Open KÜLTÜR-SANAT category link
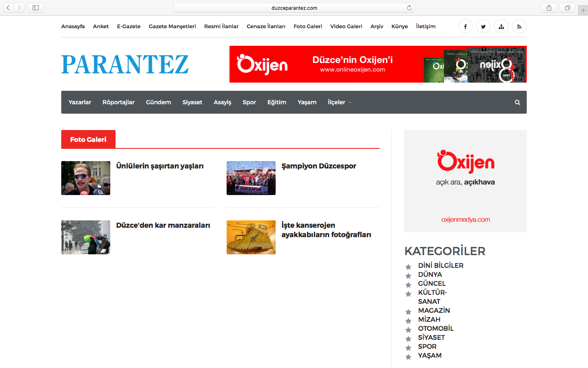This screenshot has height=368, width=588. pos(432,297)
